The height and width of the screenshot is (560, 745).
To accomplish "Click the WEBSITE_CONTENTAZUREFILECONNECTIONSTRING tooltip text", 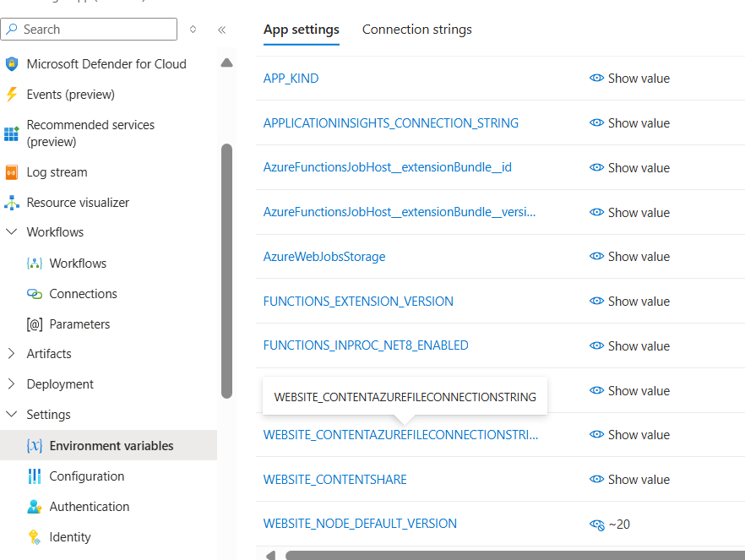I will tap(405, 397).
